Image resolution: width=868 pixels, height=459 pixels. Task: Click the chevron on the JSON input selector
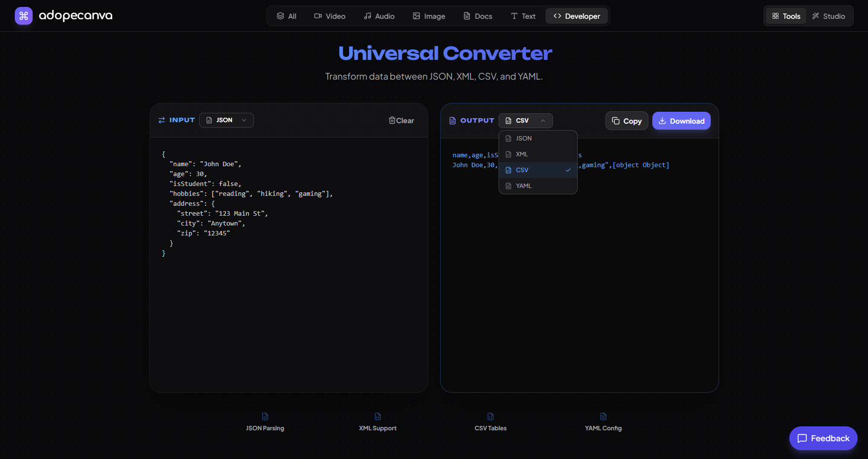(x=243, y=120)
